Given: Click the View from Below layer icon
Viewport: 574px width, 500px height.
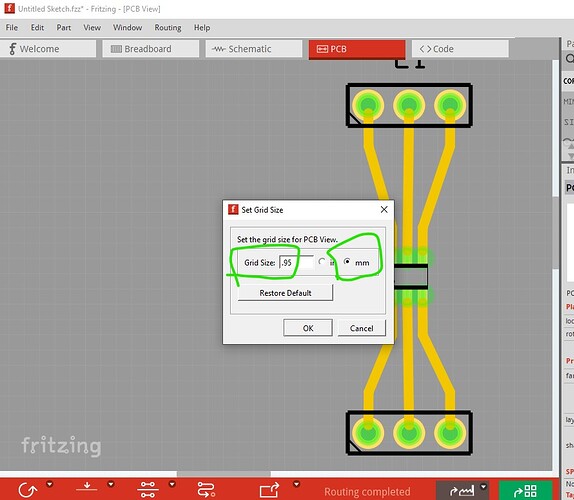Looking at the screenshot, I should coord(87,487).
